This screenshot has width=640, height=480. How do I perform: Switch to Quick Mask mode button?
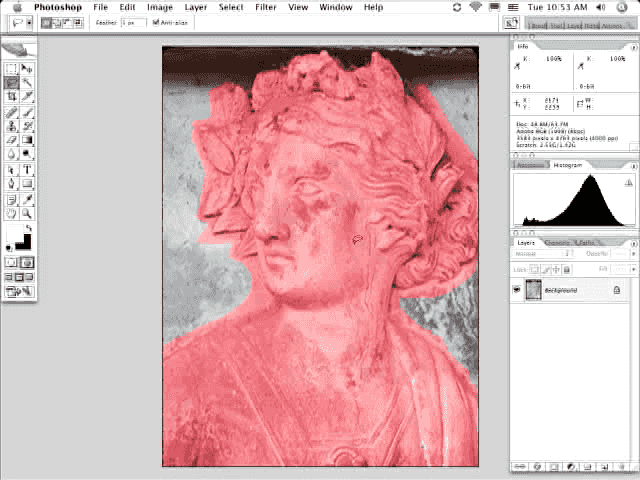tap(27, 263)
